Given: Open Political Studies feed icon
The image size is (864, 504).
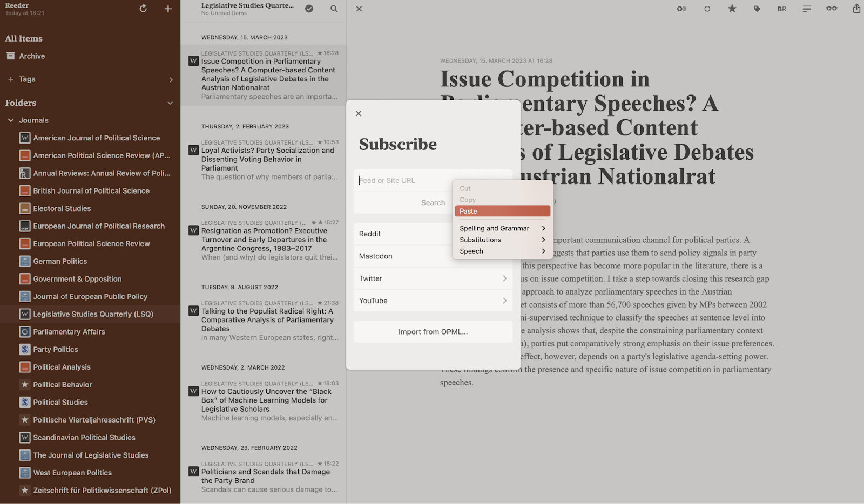Looking at the screenshot, I should [25, 403].
